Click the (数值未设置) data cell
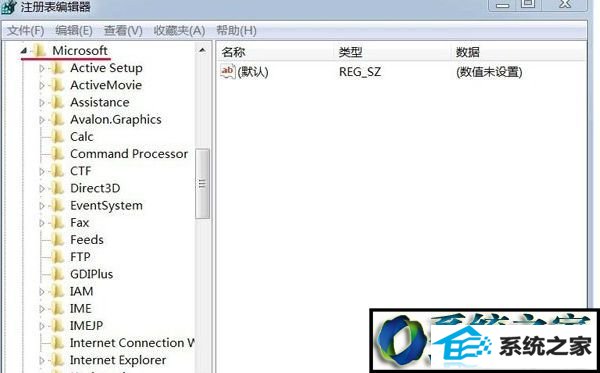600x373 pixels. click(489, 72)
